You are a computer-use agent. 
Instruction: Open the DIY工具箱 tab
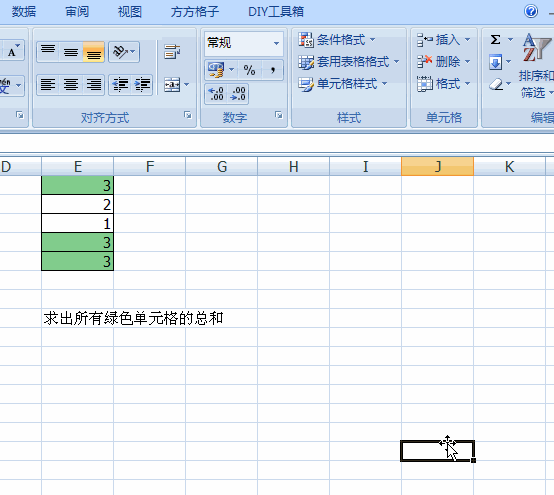pyautogui.click(x=276, y=12)
